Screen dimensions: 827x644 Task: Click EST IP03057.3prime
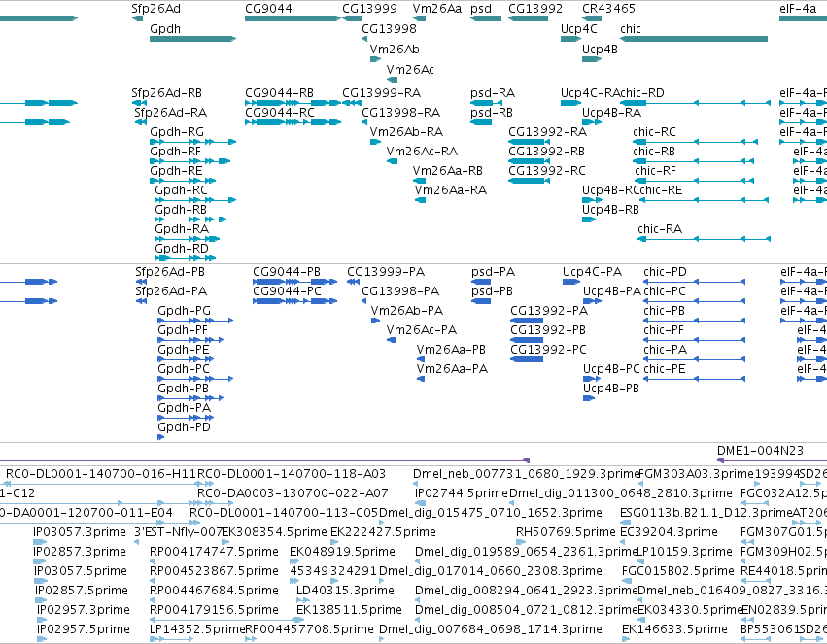(80, 532)
